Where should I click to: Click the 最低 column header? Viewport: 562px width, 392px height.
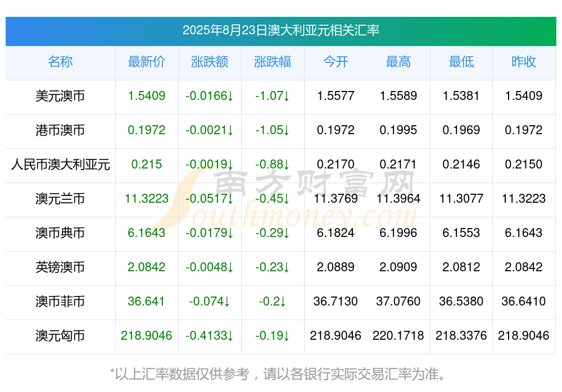(461, 62)
